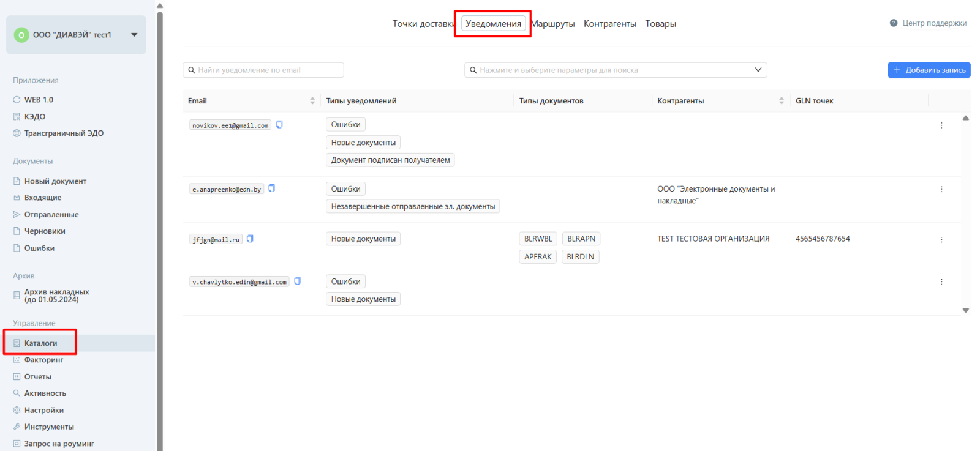Open Настройки in the sidebar
980x451 pixels.
pyautogui.click(x=44, y=410)
